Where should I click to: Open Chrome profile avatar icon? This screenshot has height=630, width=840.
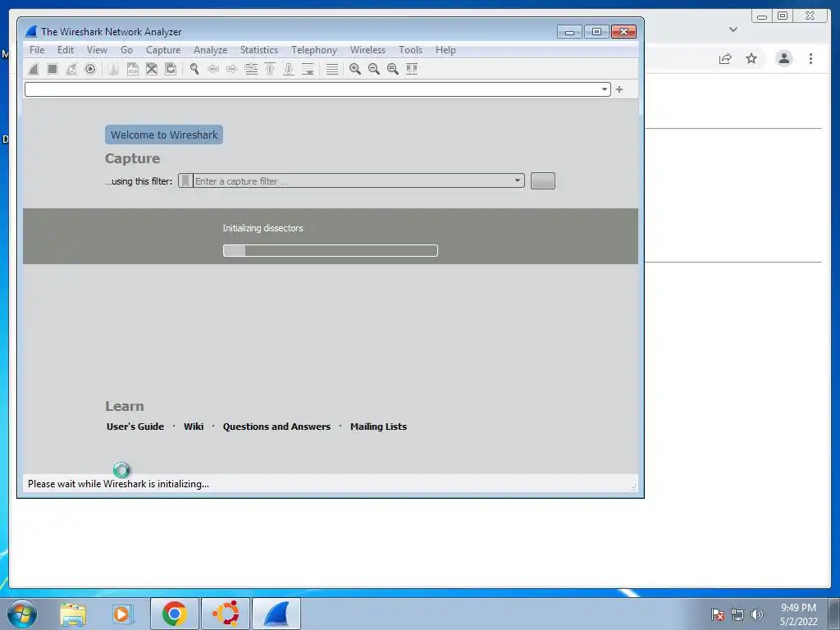pos(783,58)
